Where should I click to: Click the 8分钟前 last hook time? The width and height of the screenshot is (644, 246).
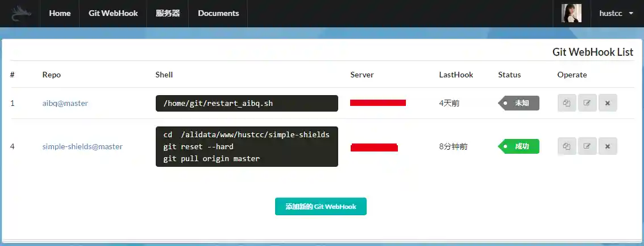point(453,146)
